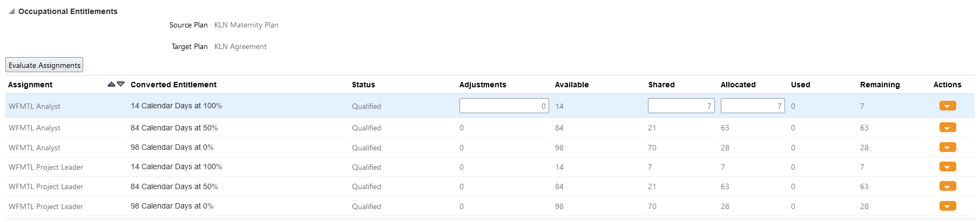Sort Assignment column ascending
The image size is (980, 222).
point(111,84)
